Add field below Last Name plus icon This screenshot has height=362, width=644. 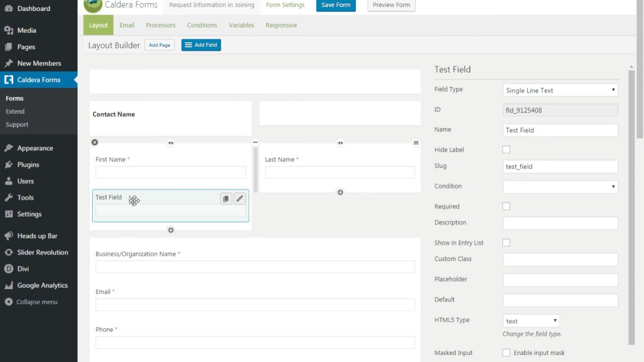[340, 193]
